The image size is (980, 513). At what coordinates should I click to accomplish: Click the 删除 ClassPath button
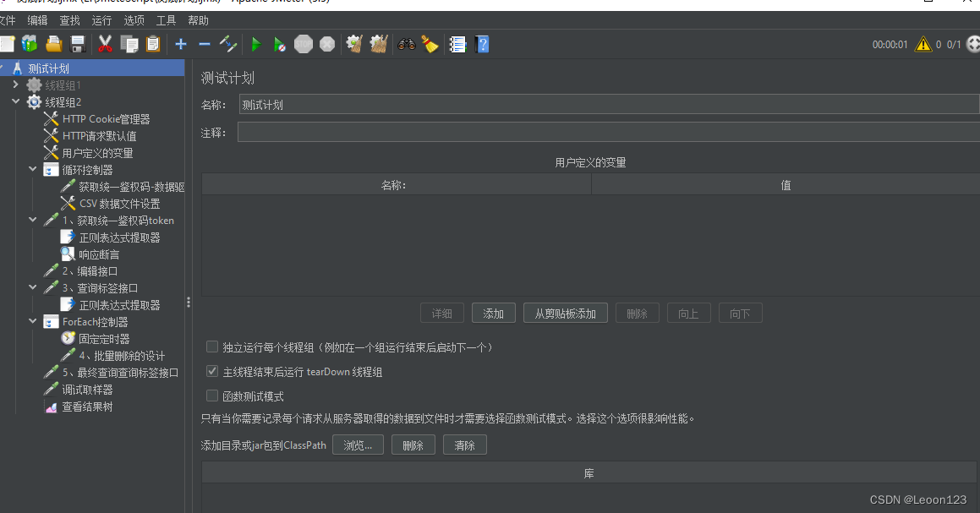(413, 445)
